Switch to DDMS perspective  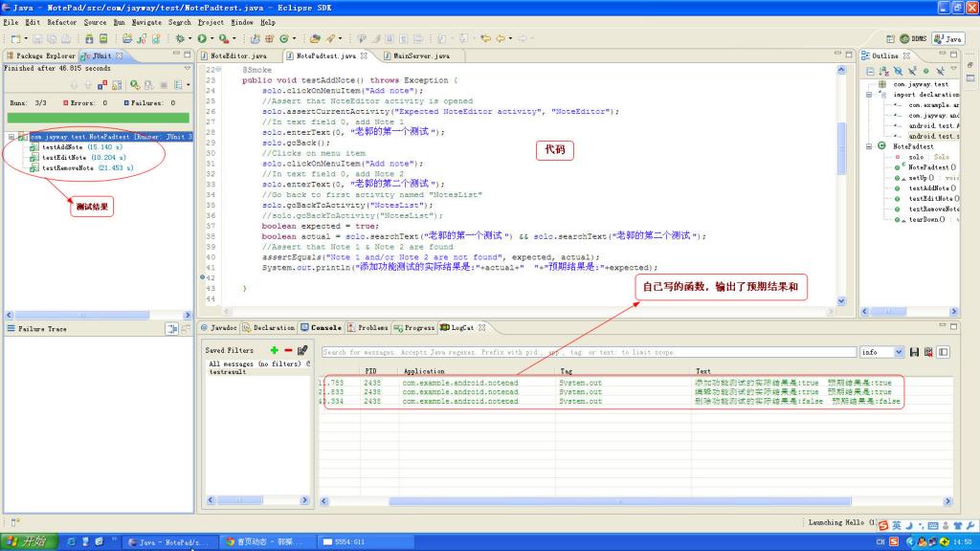coord(914,38)
